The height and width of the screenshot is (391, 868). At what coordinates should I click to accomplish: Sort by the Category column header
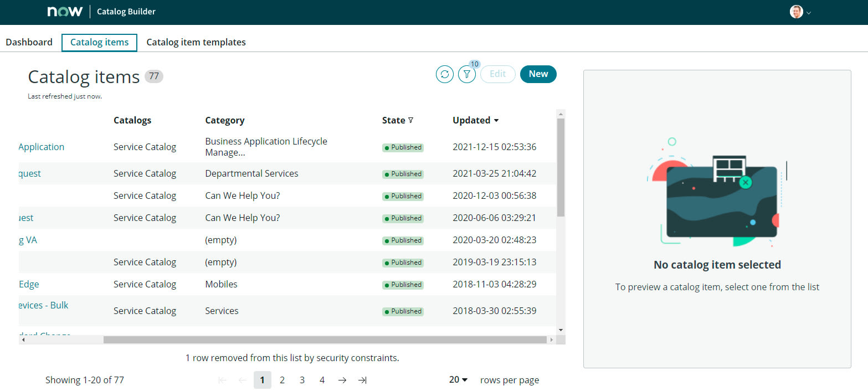(x=225, y=120)
